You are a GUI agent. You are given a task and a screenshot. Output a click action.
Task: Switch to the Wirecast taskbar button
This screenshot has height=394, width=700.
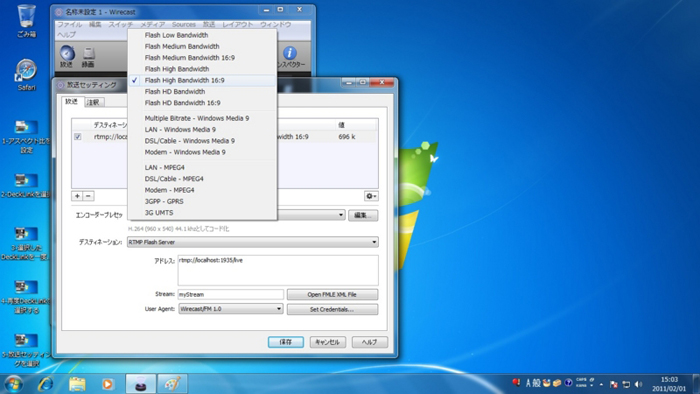[141, 384]
